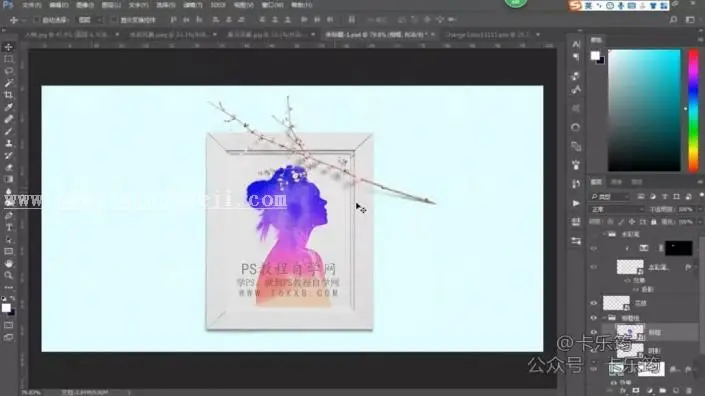Image resolution: width=705 pixels, height=396 pixels.
Task: Select the History Brush tool
Action: (9, 156)
